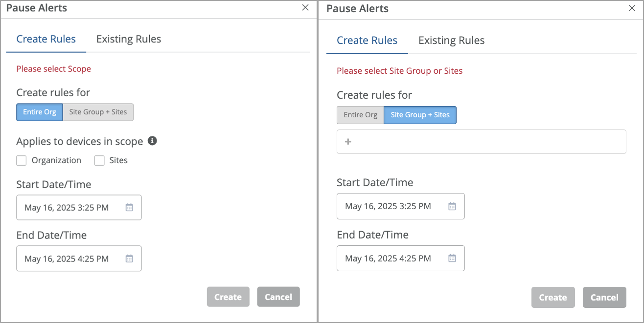The width and height of the screenshot is (644, 323).
Task: Open Existing Rules tab in right dialog
Action: [451, 41]
